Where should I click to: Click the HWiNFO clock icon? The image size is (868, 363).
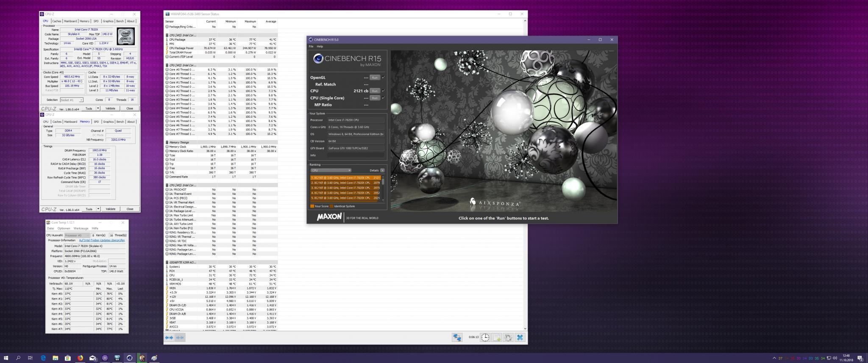(x=485, y=337)
